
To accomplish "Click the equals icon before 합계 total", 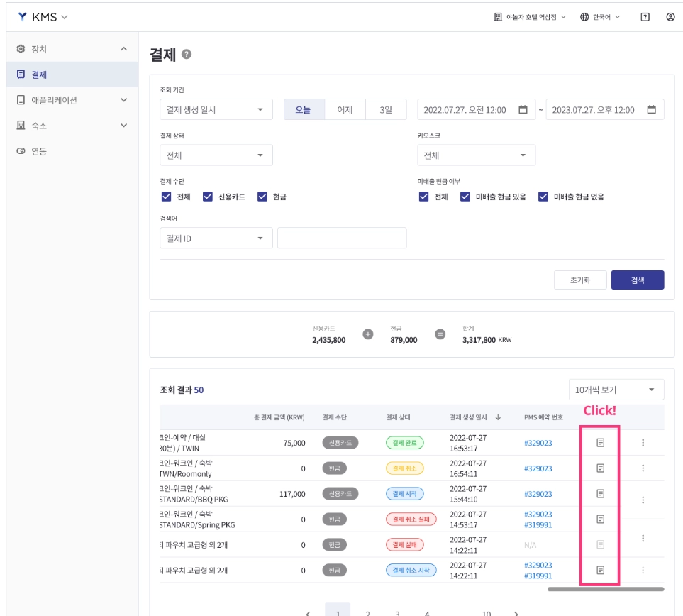I will 440,334.
